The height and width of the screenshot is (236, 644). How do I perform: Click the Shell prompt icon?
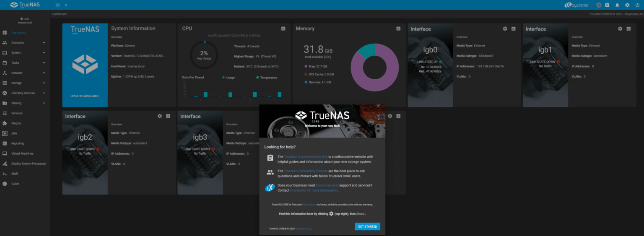click(5, 174)
